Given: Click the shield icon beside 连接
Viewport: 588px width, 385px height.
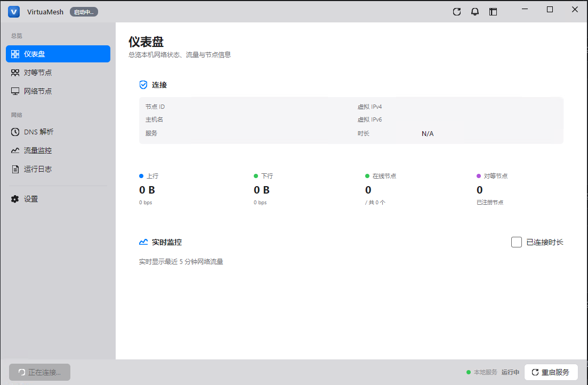Looking at the screenshot, I should (x=143, y=85).
